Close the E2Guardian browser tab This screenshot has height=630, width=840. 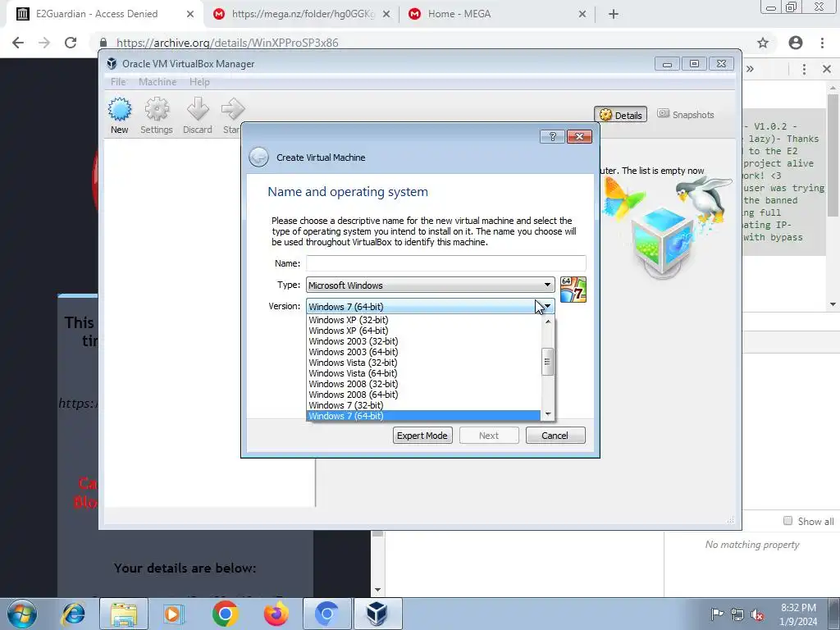click(x=190, y=14)
